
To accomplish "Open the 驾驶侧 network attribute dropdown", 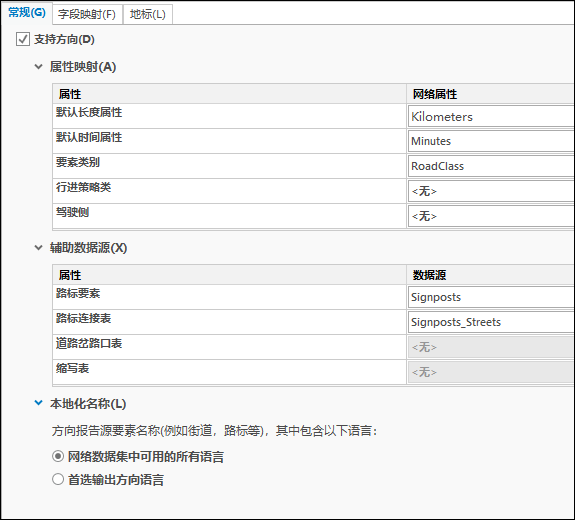I will tap(491, 216).
